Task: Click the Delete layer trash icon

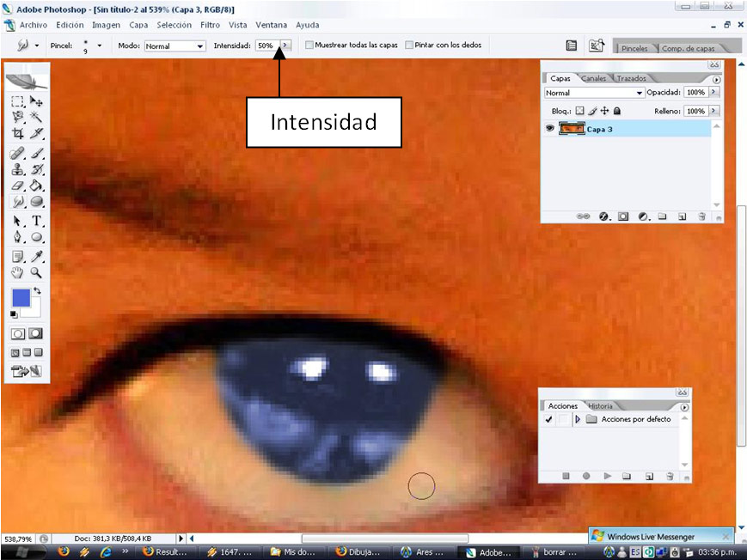Action: [702, 216]
